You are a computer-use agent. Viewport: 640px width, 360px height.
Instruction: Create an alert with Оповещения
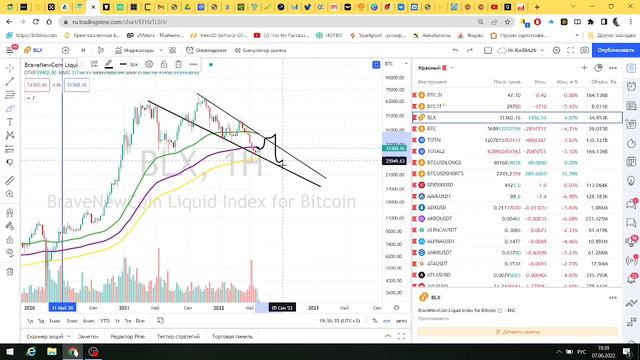click(x=206, y=50)
